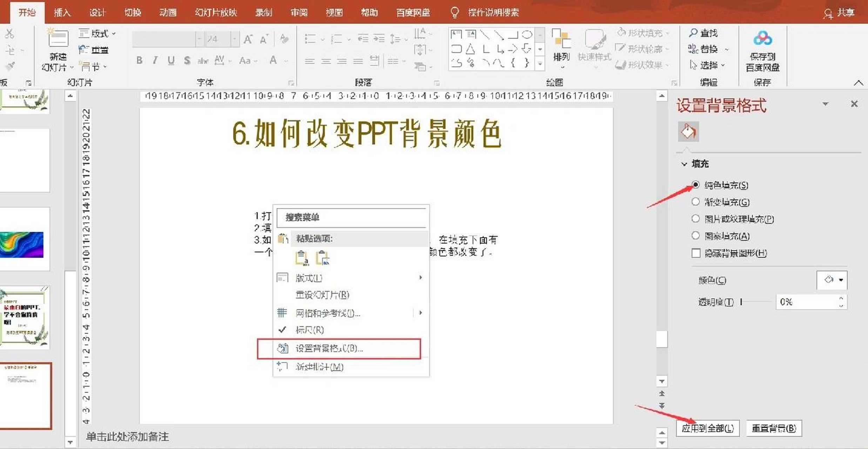This screenshot has height=449, width=868.
Task: Select Pattern fill (图案填充) radio button
Action: [x=695, y=235]
